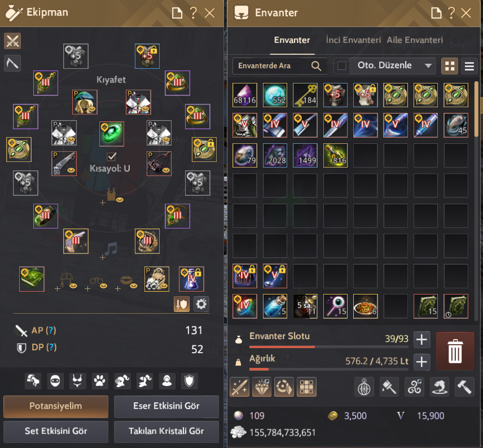Image resolution: width=483 pixels, height=448 pixels.
Task: Expand inventory slots with the plus button
Action: tap(421, 340)
